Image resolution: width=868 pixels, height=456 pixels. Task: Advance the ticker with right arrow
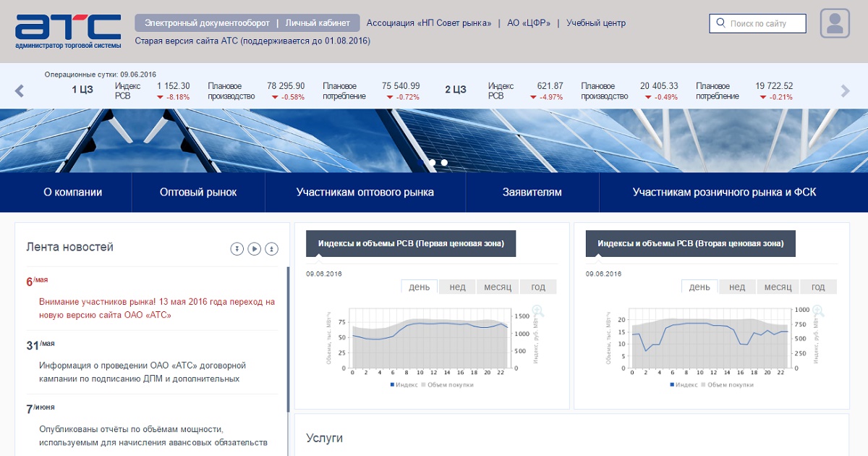point(845,90)
